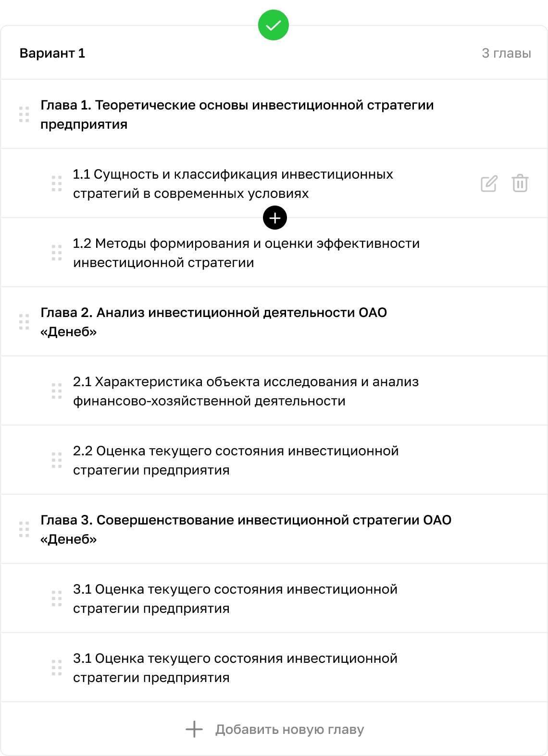The image size is (548, 756).
Task: Edit section 1.1 with the pencil icon
Action: (x=489, y=183)
